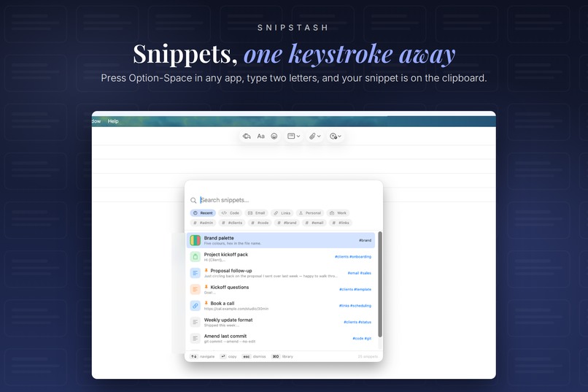Image resolution: width=588 pixels, height=392 pixels.
Task: Select the Code category chip
Action: pyautogui.click(x=231, y=213)
